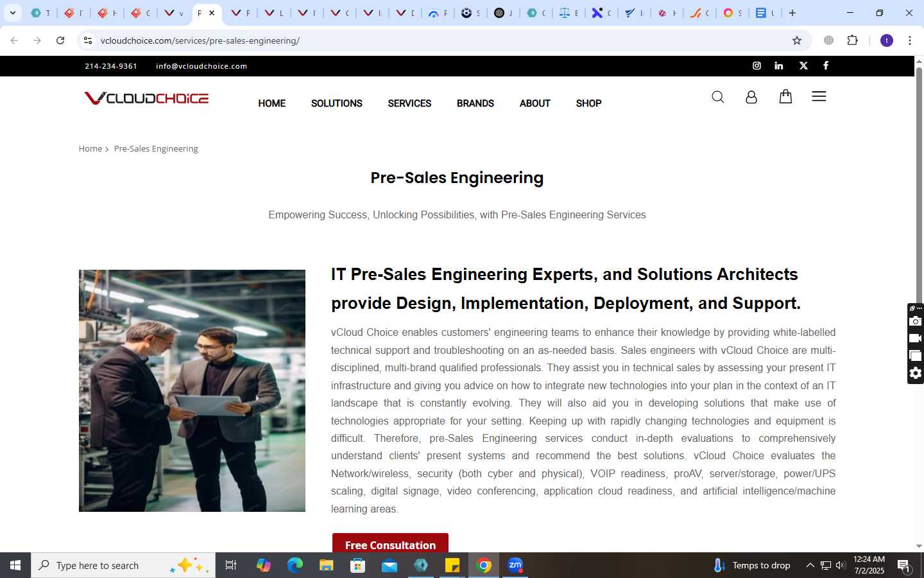Open the X (Twitter) social icon
Viewport: 924px width, 578px height.
[x=803, y=66]
